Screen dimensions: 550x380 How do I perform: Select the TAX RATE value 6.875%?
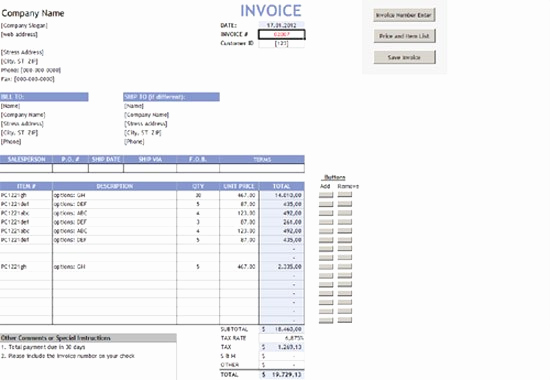pyautogui.click(x=282, y=338)
